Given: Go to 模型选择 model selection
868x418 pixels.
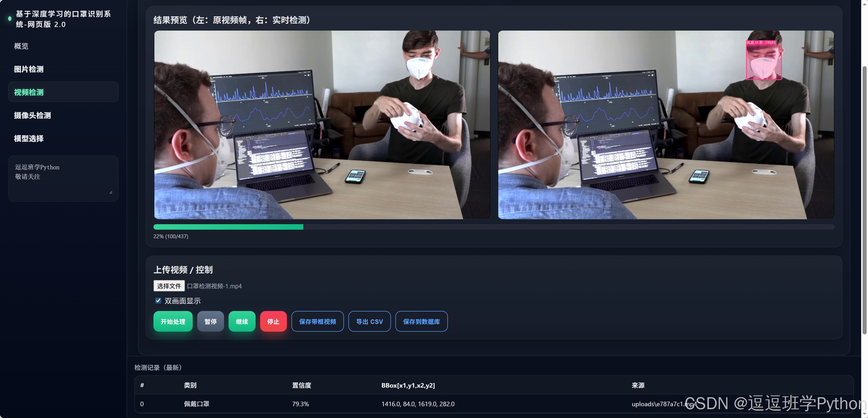Looking at the screenshot, I should pos(29,139).
